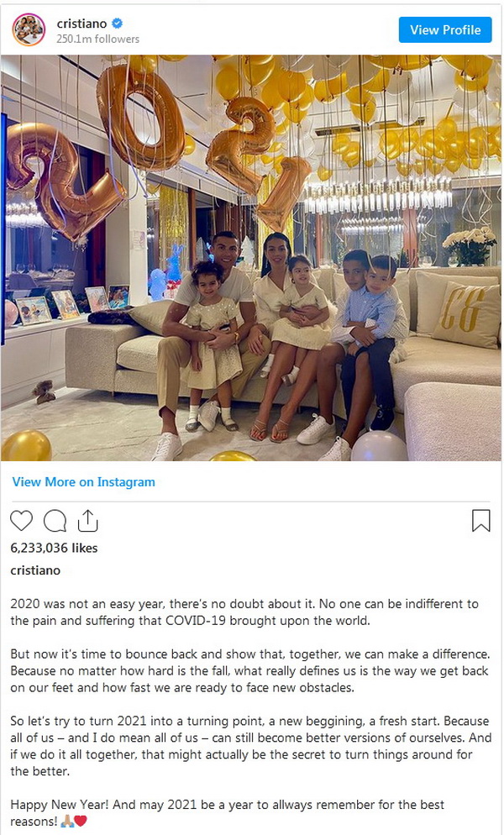Save post with the bookmark icon

click(x=481, y=521)
